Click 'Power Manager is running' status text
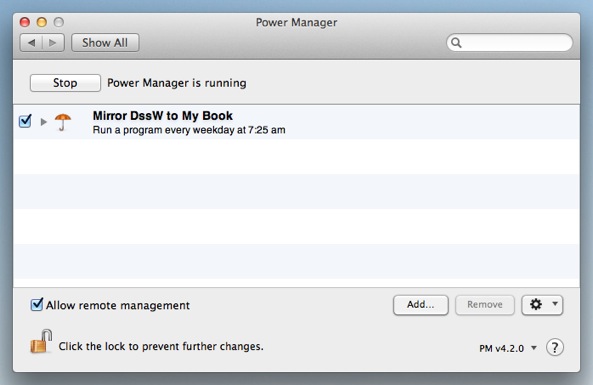This screenshot has height=385, width=593. [x=177, y=83]
